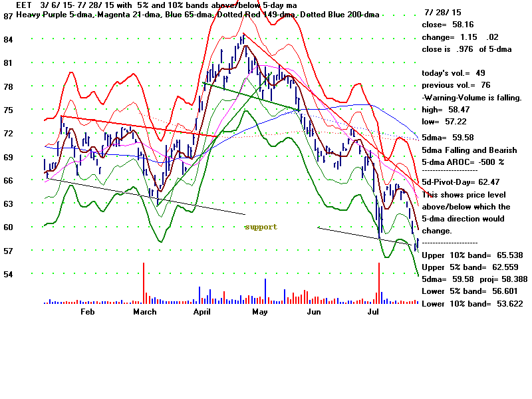Click the 'May' month axis label

tap(259, 312)
